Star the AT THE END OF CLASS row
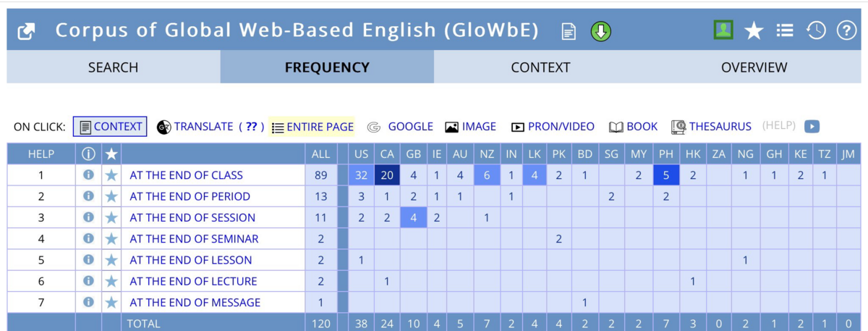The width and height of the screenshot is (868, 331). [x=111, y=175]
